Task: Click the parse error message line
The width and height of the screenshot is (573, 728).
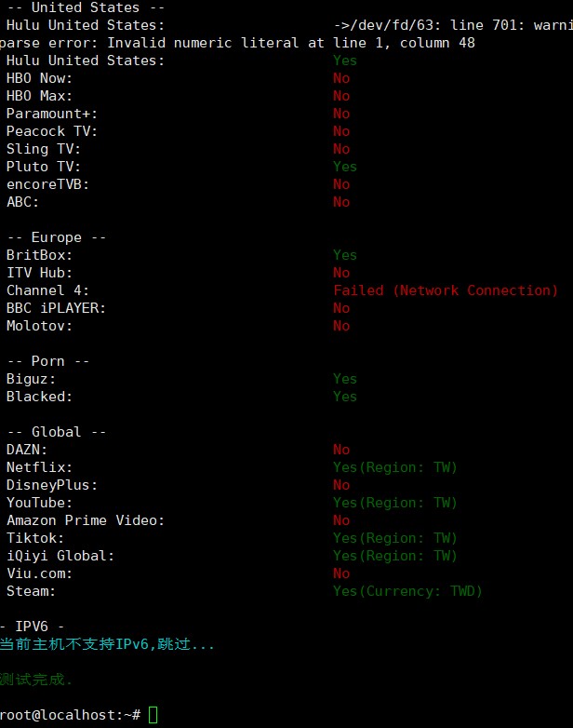Action: pos(237,43)
